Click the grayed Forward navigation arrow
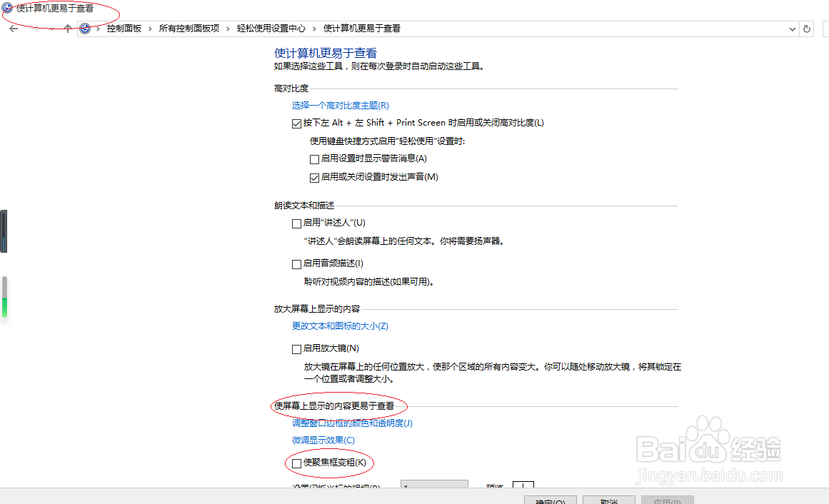The image size is (829, 504). tap(35, 29)
